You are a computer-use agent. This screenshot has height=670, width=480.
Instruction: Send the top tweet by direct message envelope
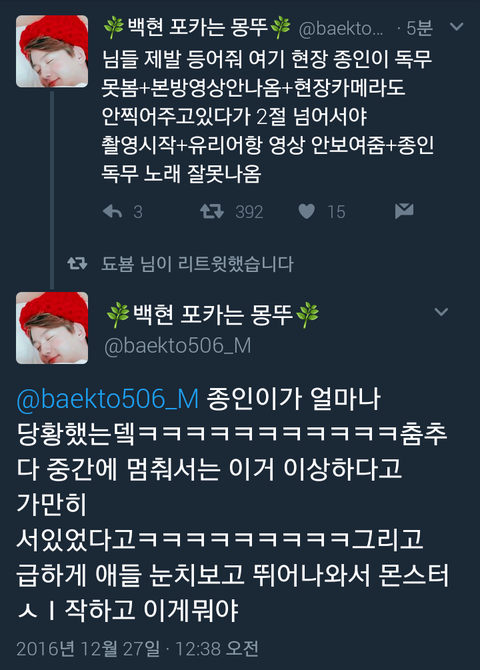click(x=404, y=211)
